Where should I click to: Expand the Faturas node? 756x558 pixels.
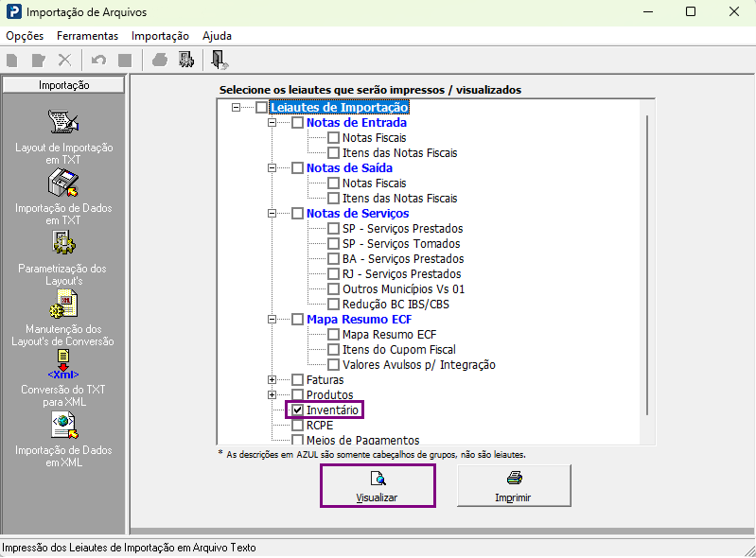click(272, 379)
